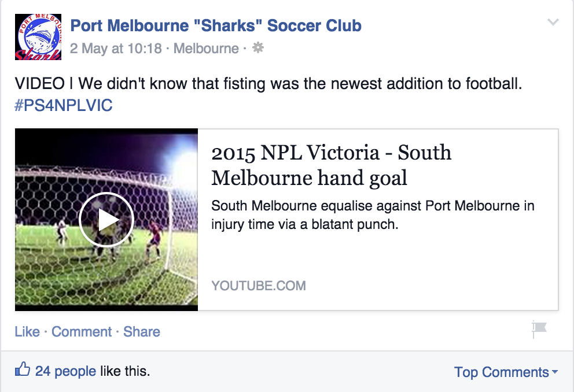Open the post options chevron menu

point(553,23)
